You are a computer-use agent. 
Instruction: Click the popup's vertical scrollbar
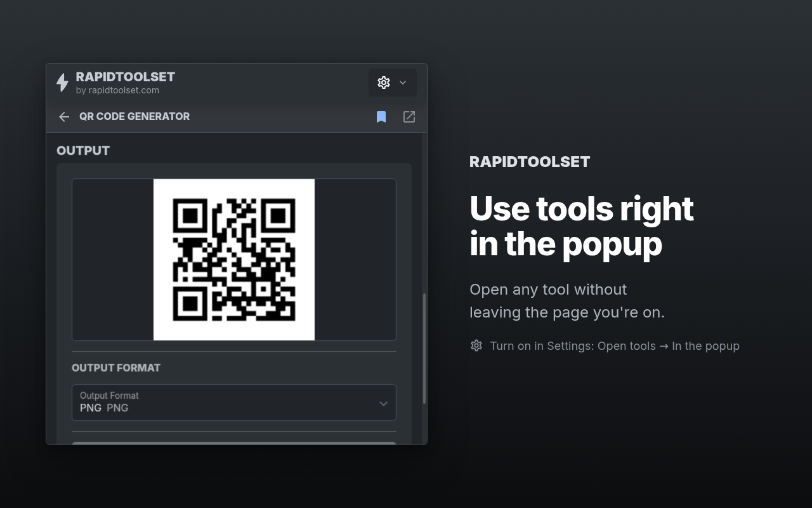coord(424,348)
